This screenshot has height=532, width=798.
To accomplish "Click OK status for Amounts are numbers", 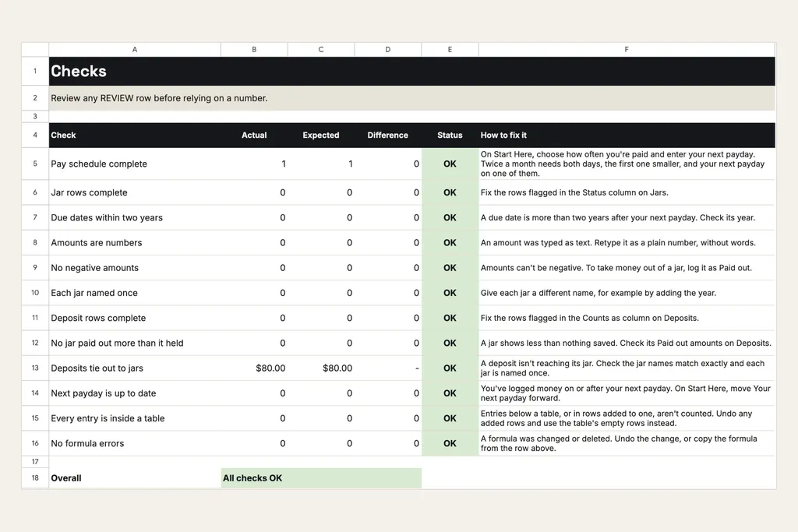I will point(450,242).
